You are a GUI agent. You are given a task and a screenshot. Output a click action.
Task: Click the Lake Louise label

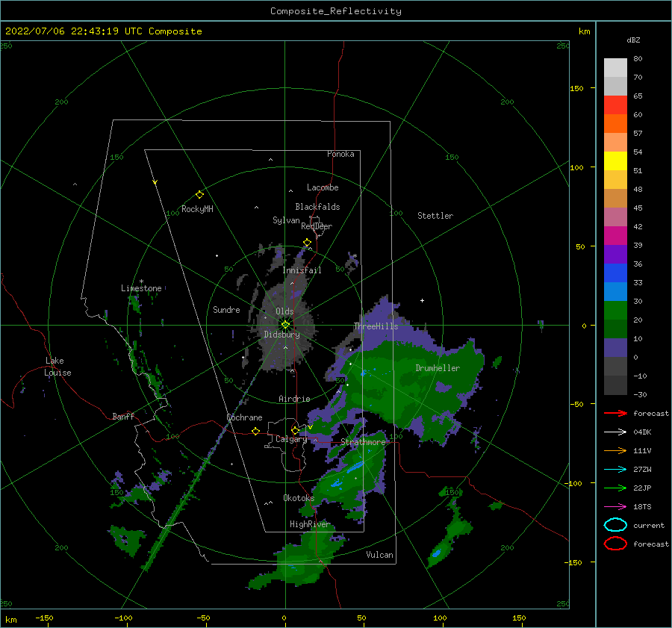pyautogui.click(x=58, y=367)
